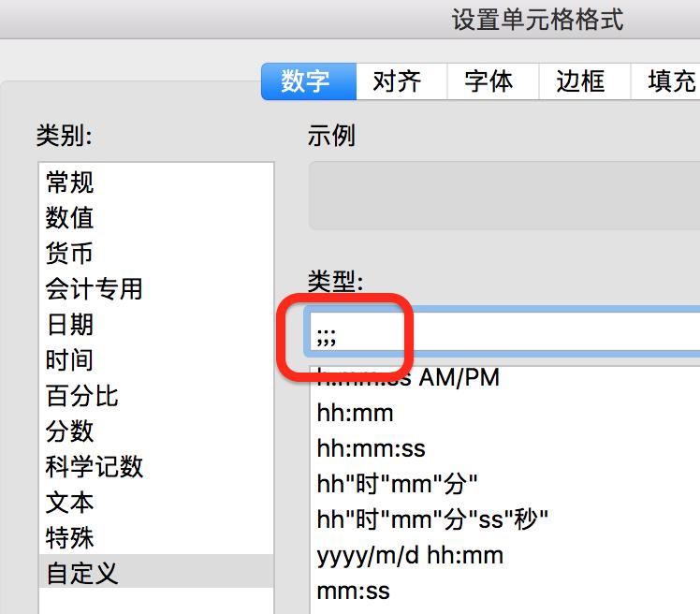Choose hh"时"mm"分" format
This screenshot has width=700, height=614.
tap(505, 484)
